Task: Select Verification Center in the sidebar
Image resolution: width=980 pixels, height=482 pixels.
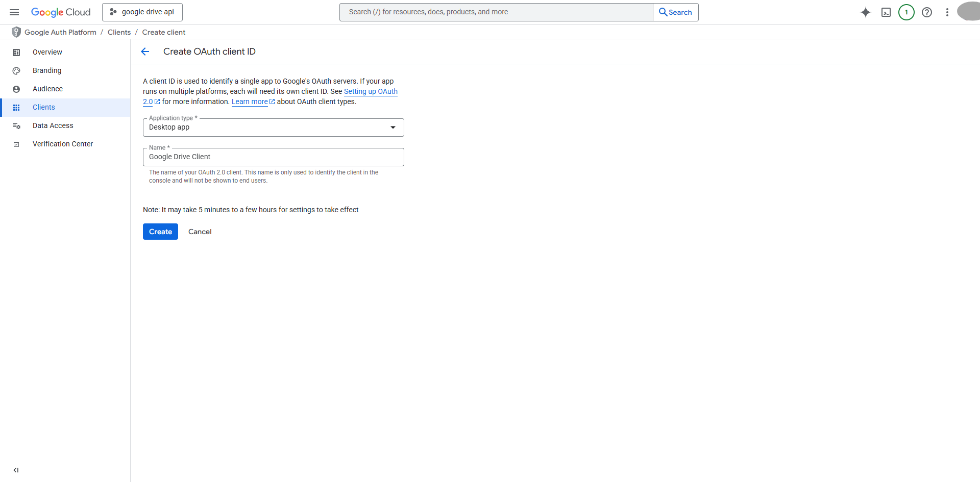Action: (65, 144)
